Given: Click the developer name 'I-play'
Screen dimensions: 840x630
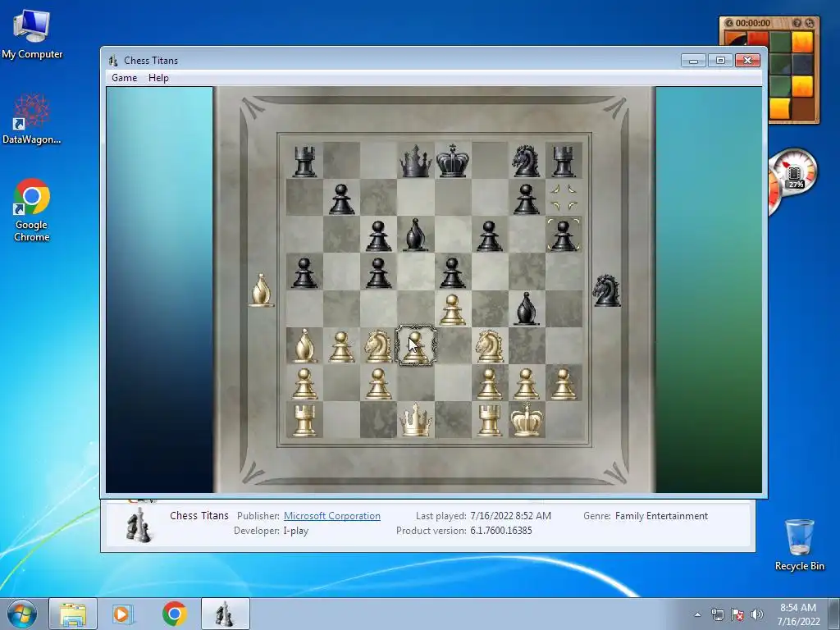Looking at the screenshot, I should click(x=295, y=531).
